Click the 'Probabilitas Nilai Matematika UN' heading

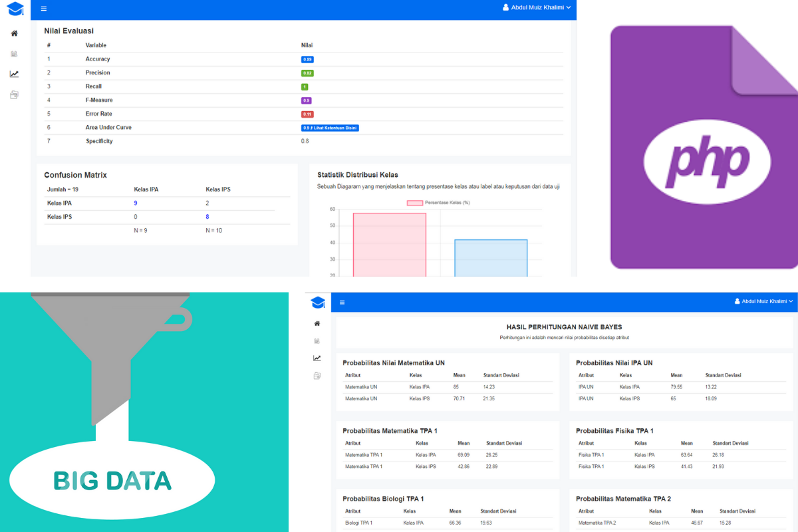394,363
